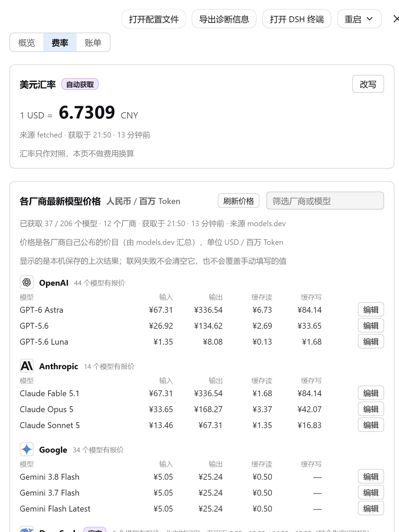The width and height of the screenshot is (399, 532).
Task: Click GPT-5.6 Luna cache-read price ¥0.13
Action: [262, 342]
